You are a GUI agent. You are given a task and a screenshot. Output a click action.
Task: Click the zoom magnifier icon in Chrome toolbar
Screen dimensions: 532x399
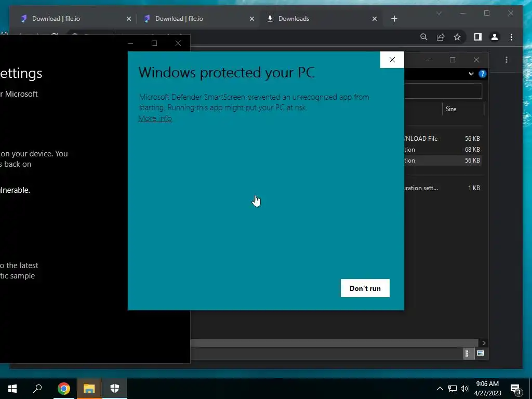coord(424,37)
